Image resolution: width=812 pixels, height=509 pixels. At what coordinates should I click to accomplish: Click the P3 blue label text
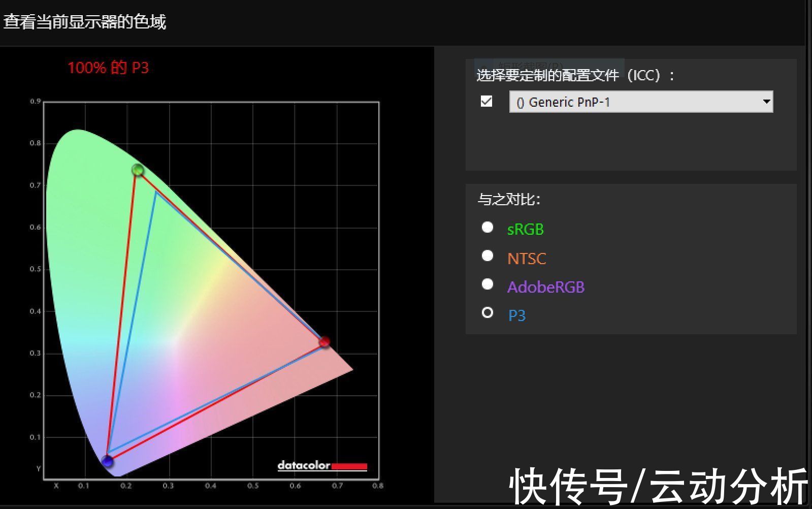(x=517, y=315)
